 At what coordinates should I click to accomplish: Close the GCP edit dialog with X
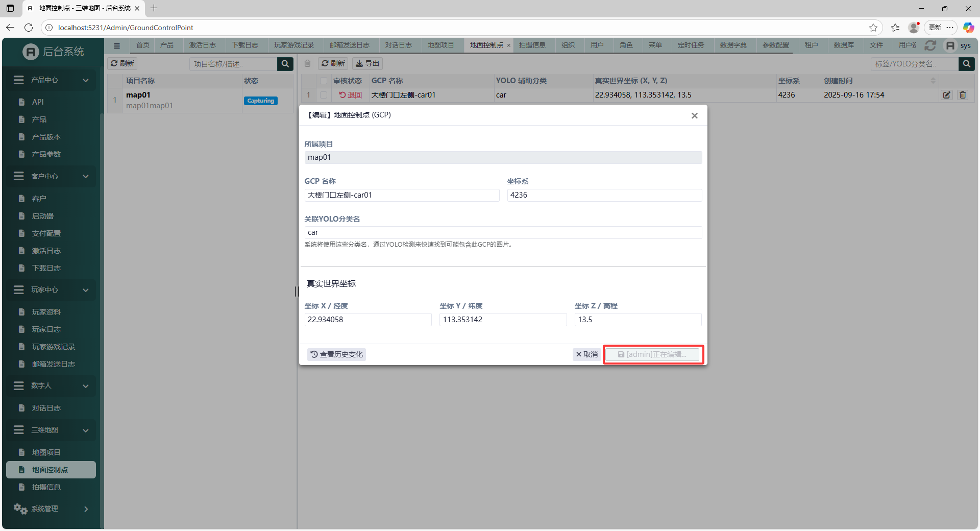click(694, 116)
